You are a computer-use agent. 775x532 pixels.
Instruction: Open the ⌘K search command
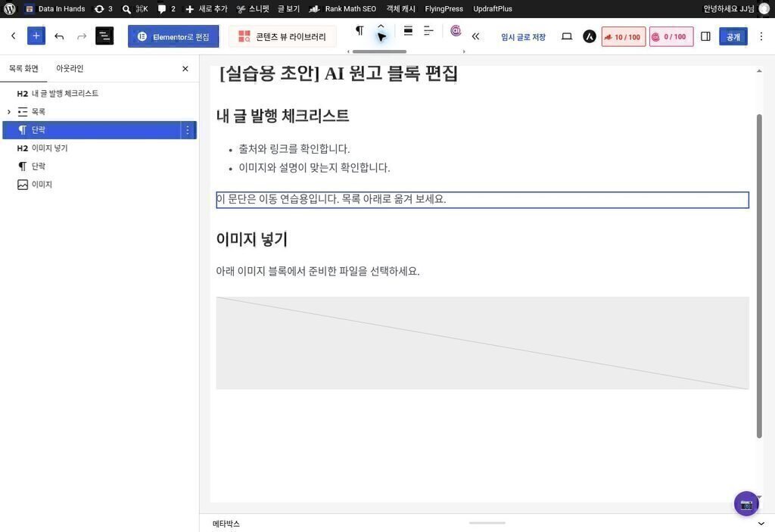pyautogui.click(x=135, y=9)
